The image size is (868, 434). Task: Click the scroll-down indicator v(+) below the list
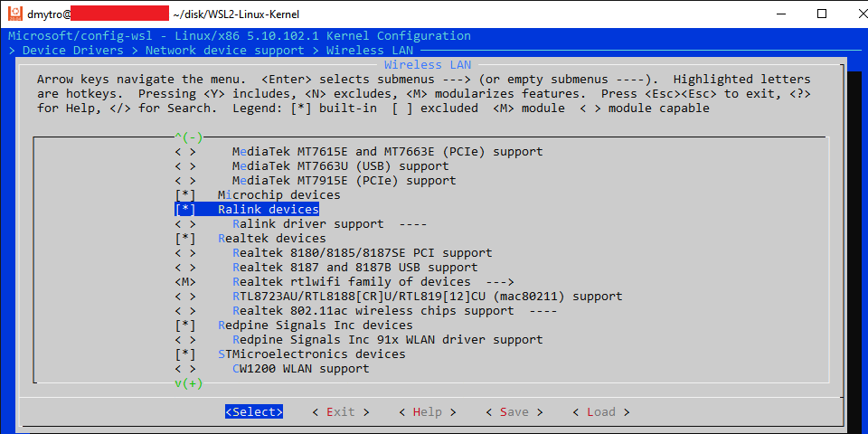tap(189, 383)
